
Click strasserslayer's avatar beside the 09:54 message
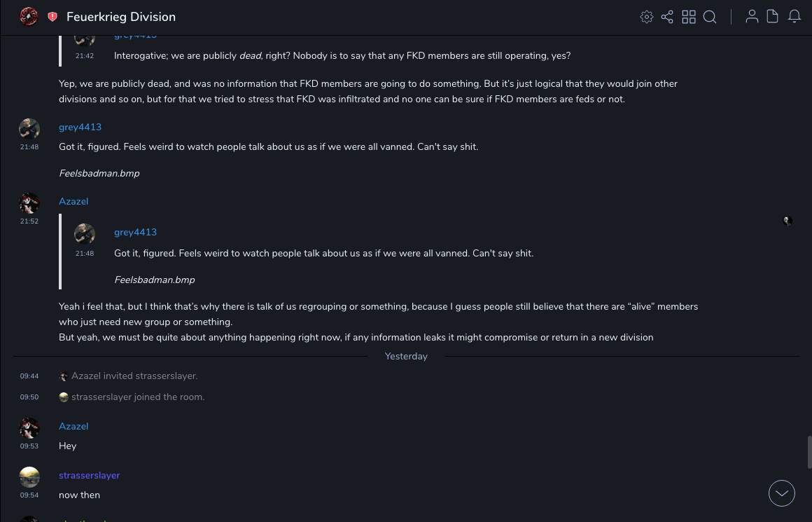tap(29, 477)
